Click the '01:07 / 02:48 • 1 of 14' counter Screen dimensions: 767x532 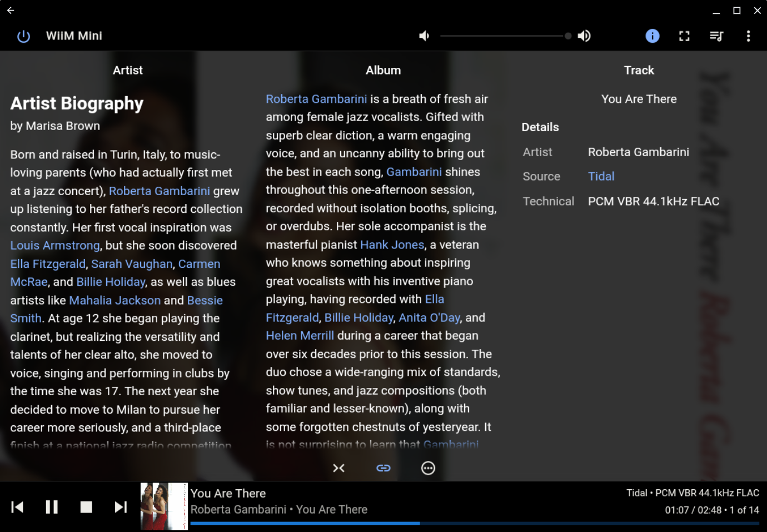(x=712, y=510)
